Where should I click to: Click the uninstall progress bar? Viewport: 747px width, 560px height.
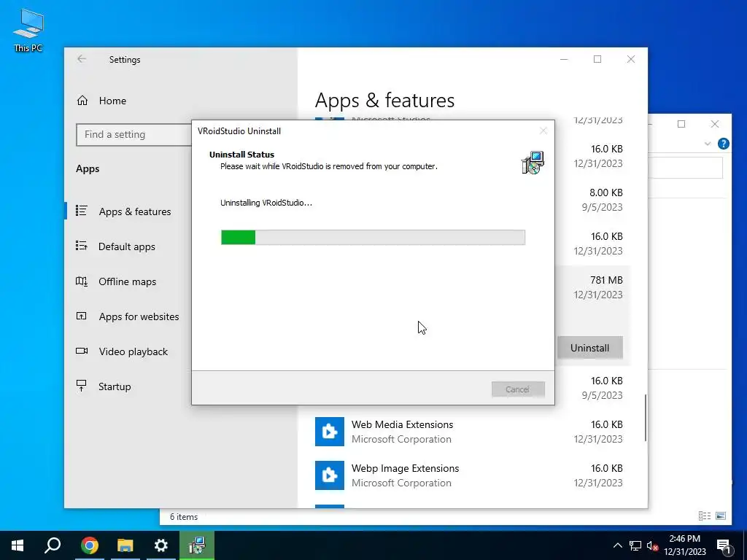click(x=373, y=237)
